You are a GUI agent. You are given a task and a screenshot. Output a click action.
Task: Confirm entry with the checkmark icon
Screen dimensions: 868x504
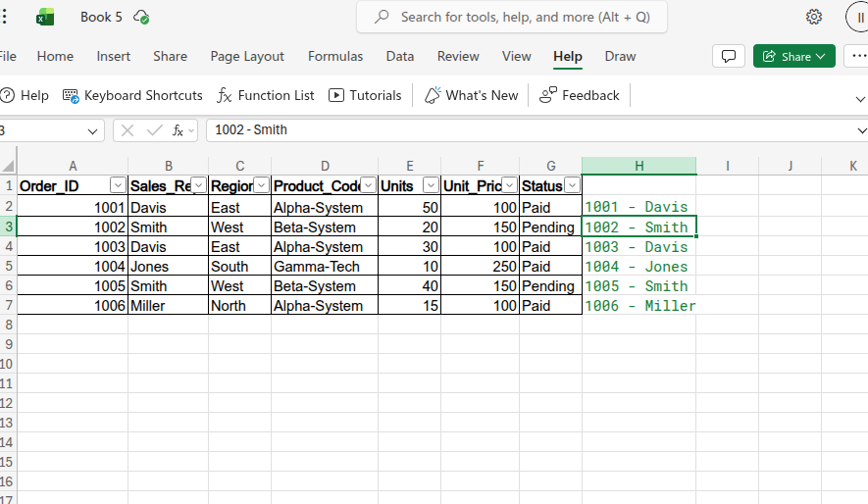click(154, 130)
